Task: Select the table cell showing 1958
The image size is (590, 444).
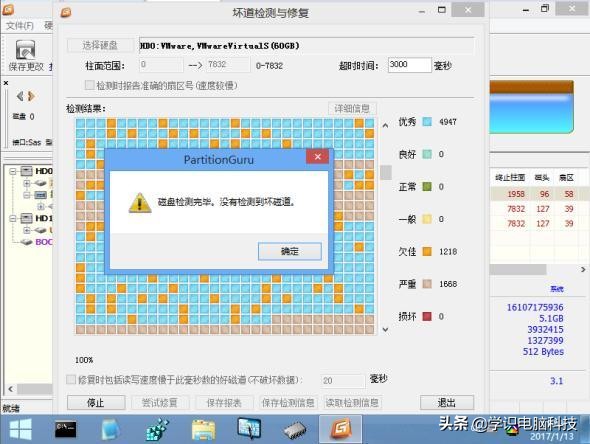Action: [x=515, y=194]
